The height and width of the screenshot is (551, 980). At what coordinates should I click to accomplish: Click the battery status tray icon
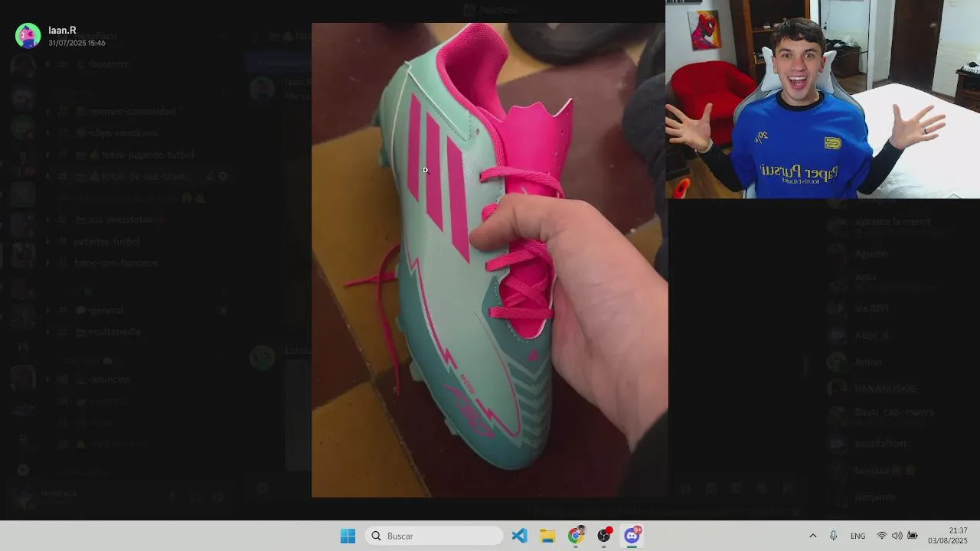(x=912, y=536)
